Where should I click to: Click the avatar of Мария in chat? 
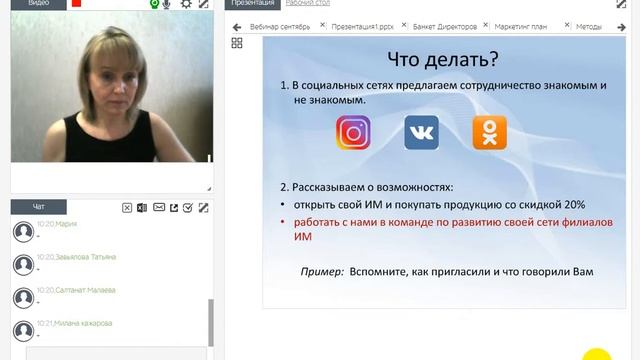coord(23,232)
